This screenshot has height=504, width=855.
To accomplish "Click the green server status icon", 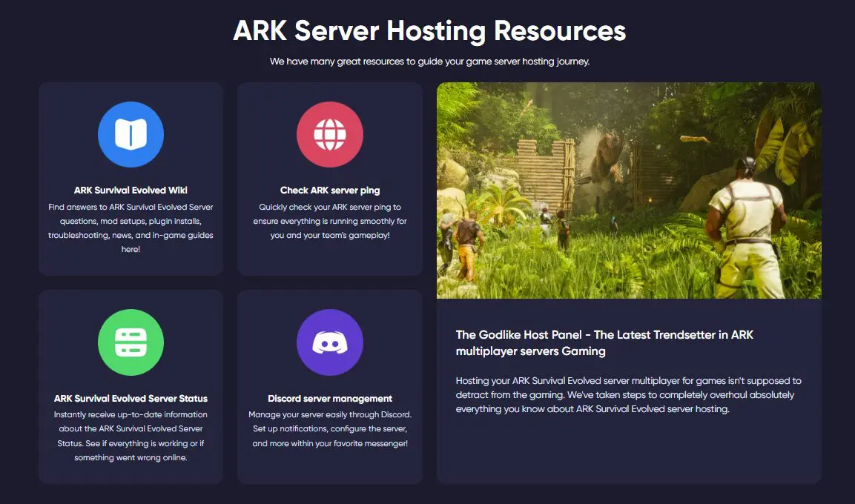I will click(x=131, y=342).
